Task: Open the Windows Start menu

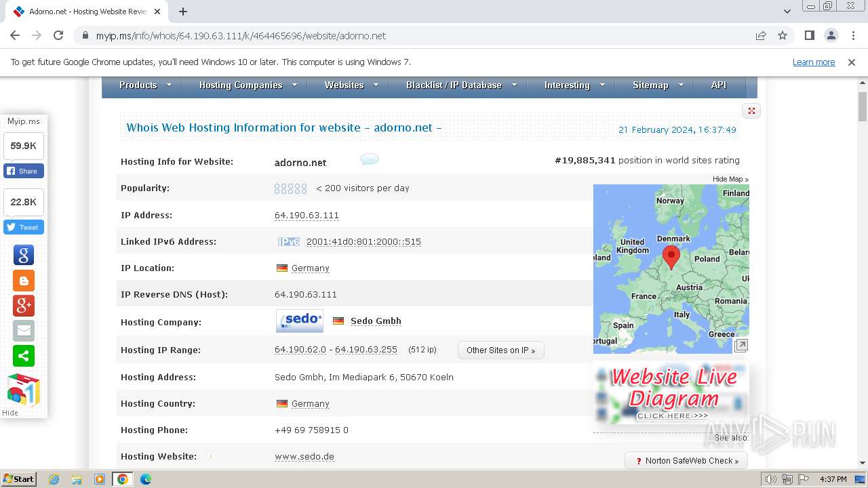Action: pos(19,479)
